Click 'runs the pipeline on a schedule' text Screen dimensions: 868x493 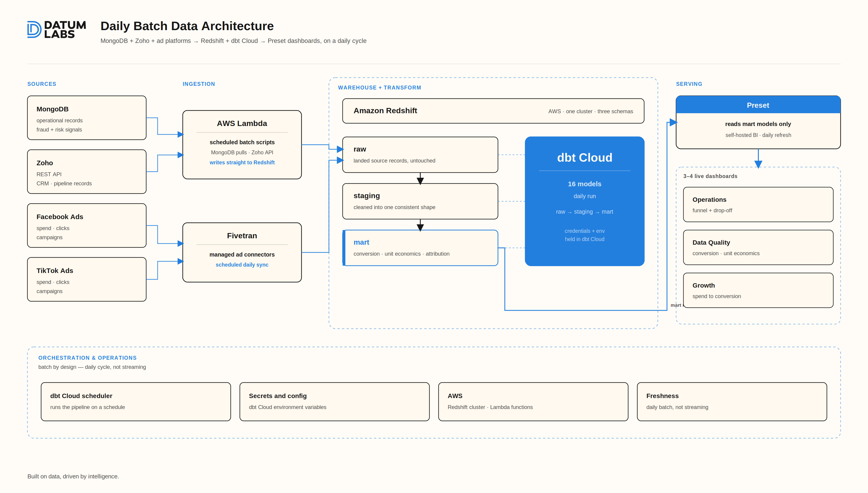[87, 407]
